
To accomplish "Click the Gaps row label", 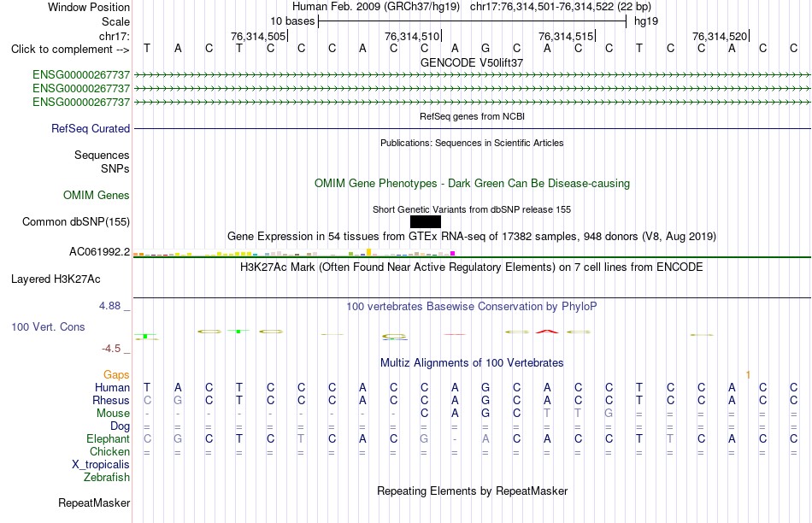I will coord(116,374).
